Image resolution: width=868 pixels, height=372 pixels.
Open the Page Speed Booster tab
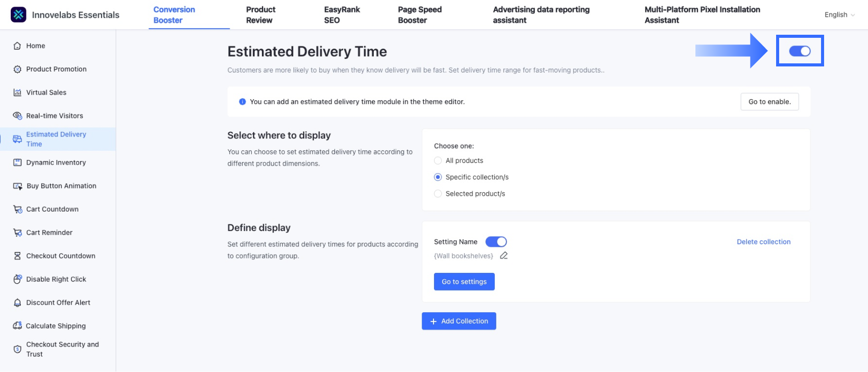click(x=420, y=15)
